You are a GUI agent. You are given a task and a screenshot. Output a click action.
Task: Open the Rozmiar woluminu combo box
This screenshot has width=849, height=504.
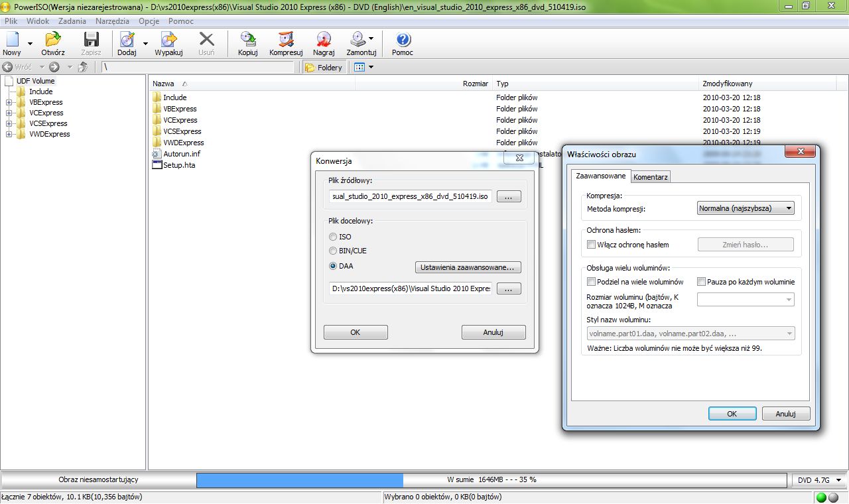(746, 300)
